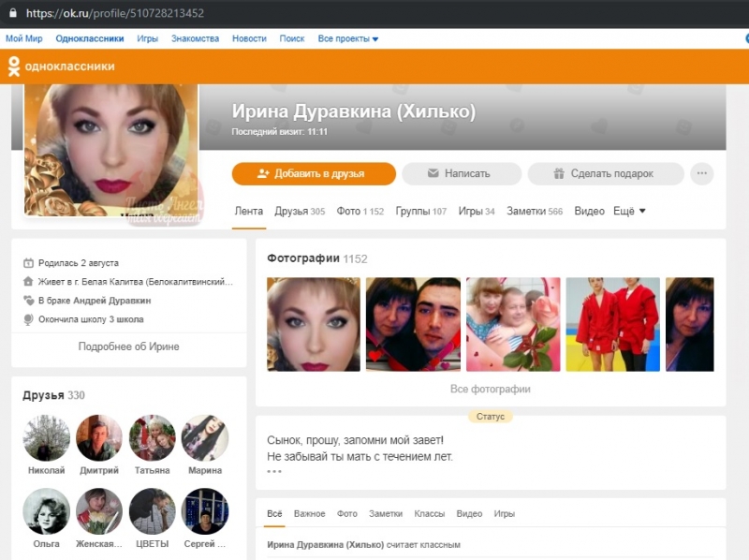Expand the Ещё profile menu
This screenshot has width=749, height=560.
(629, 212)
